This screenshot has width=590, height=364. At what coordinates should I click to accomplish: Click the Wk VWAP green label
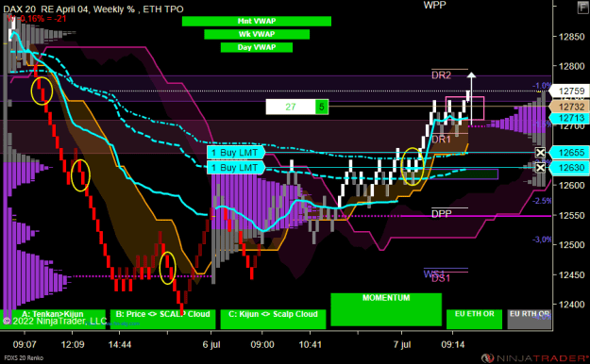(x=257, y=34)
